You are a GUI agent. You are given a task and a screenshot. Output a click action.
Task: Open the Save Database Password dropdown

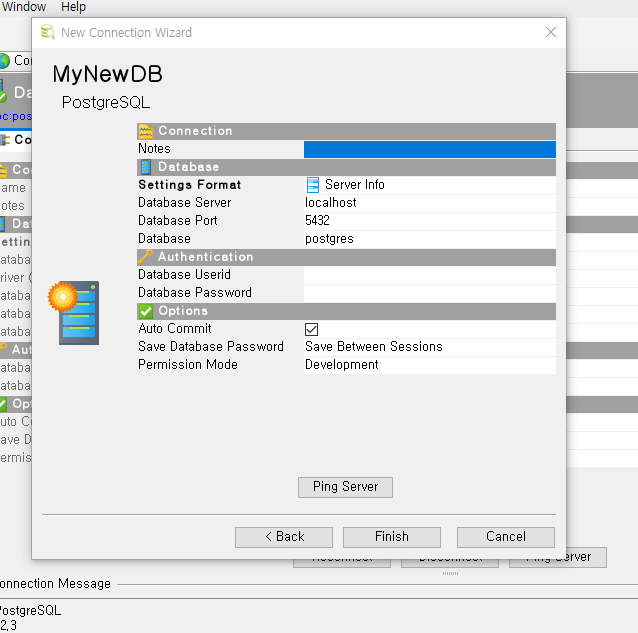(430, 347)
